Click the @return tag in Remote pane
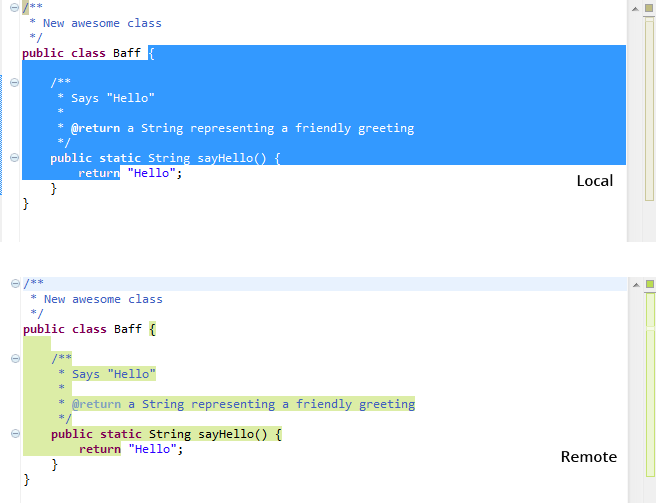This screenshot has width=656, height=504. [96, 404]
